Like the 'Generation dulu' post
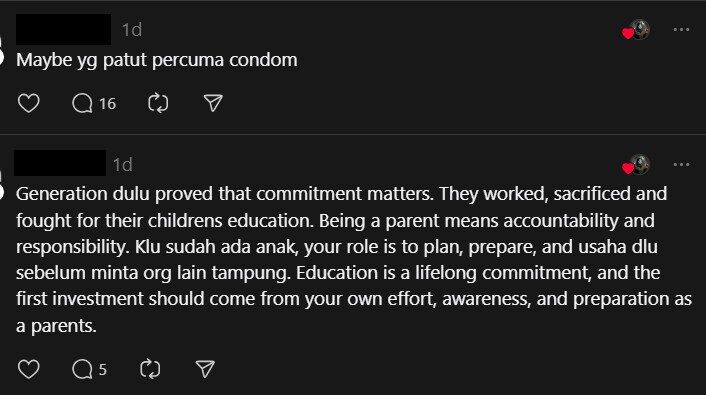 point(28,369)
